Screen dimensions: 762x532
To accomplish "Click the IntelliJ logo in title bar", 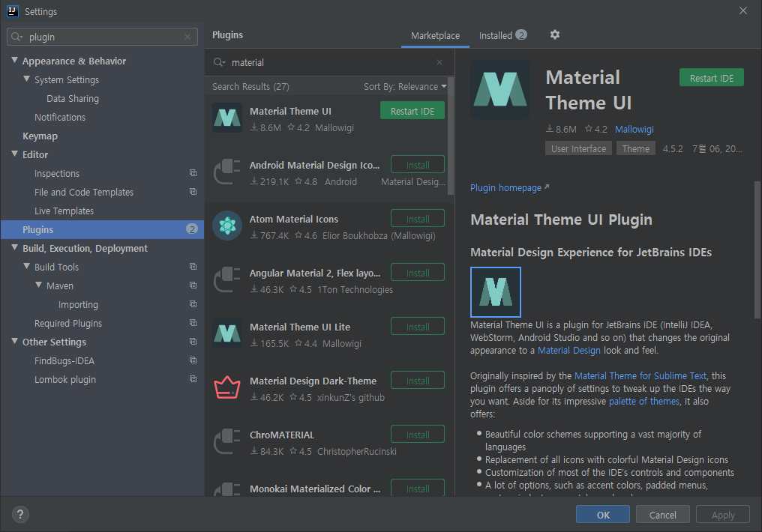I will point(13,11).
